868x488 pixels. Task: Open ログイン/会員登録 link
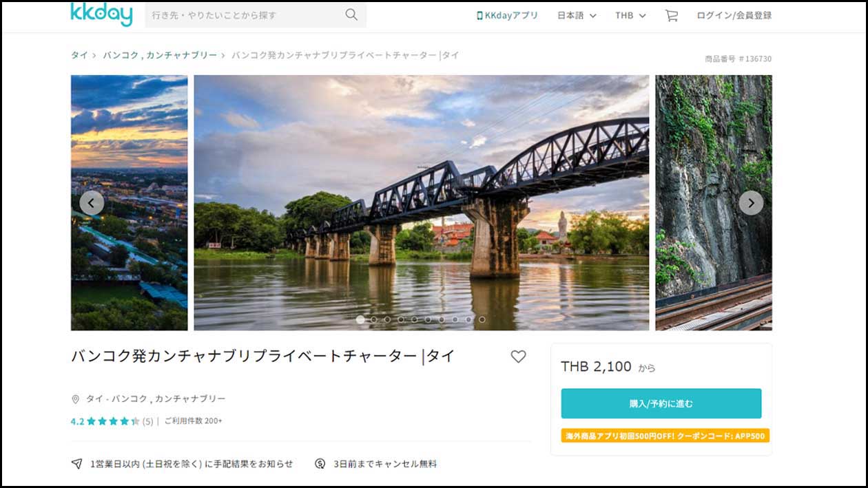click(x=734, y=15)
